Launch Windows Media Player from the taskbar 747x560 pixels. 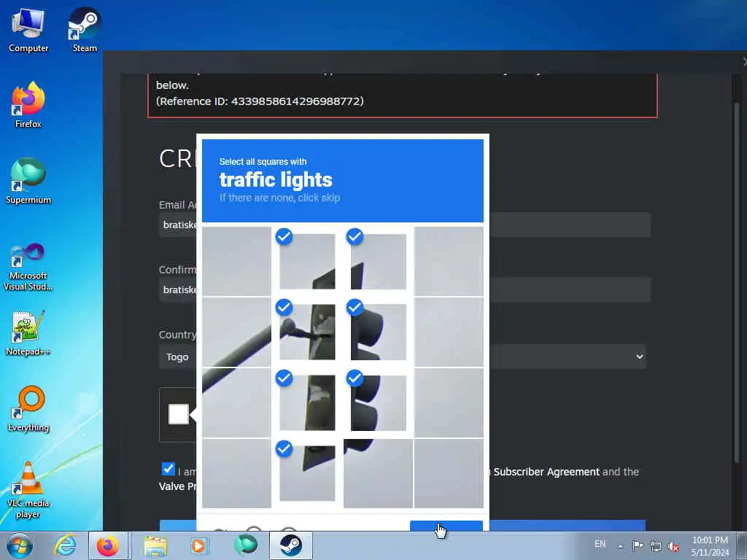pyautogui.click(x=198, y=545)
